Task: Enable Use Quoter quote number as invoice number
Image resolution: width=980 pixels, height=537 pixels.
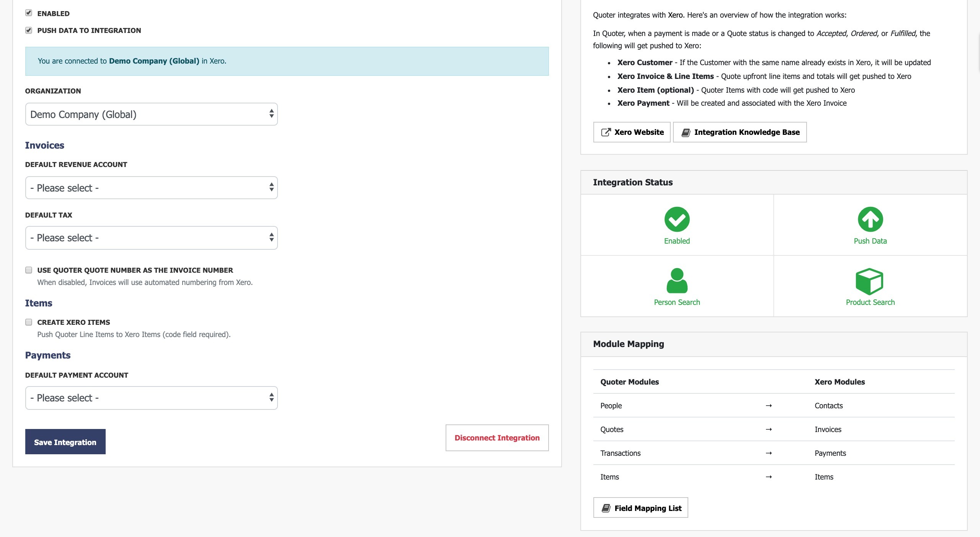Action: coord(29,270)
